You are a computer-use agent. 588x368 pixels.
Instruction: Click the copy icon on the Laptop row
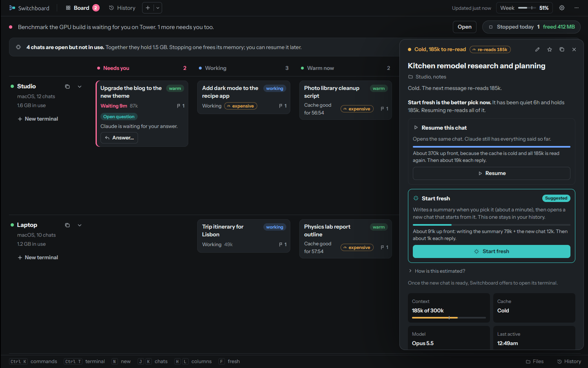(x=67, y=225)
